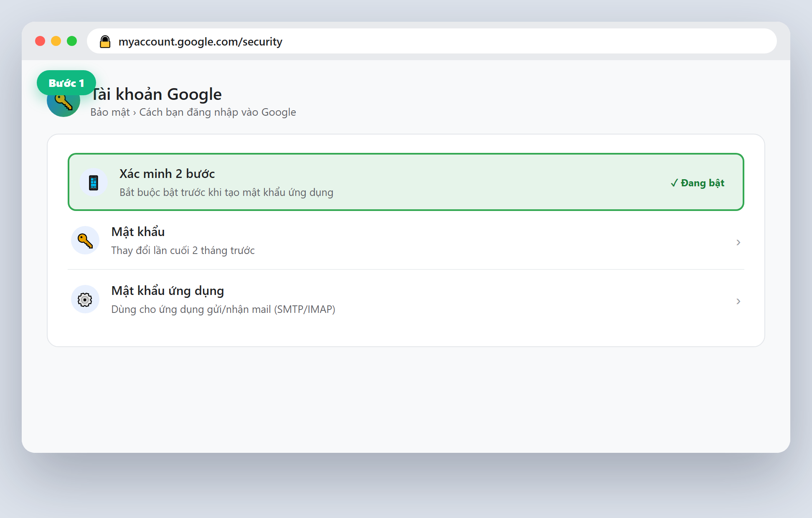
Task: Click the Bảo mật breadcrumb text
Action: (110, 112)
